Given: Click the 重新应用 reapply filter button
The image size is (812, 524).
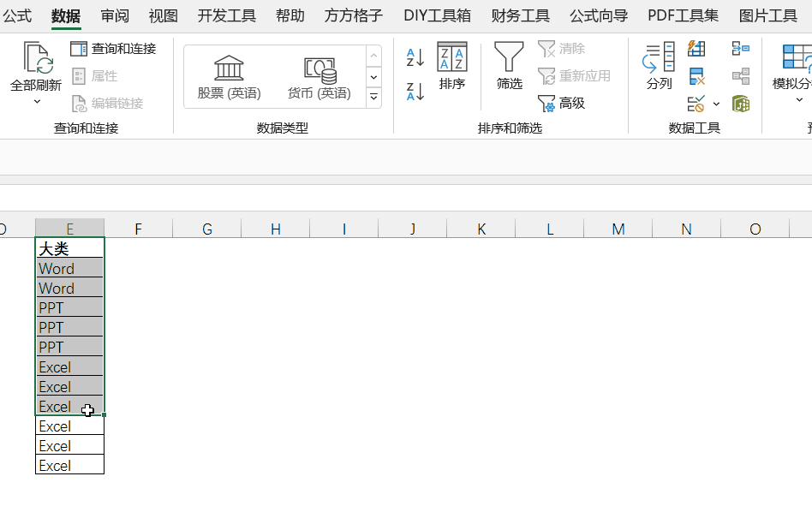Looking at the screenshot, I should 574,76.
